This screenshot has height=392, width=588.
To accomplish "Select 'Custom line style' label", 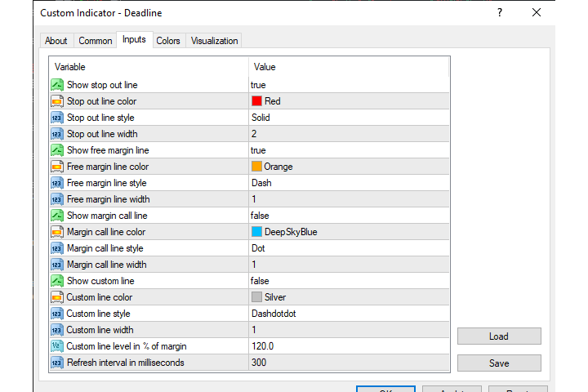I will click(98, 314).
